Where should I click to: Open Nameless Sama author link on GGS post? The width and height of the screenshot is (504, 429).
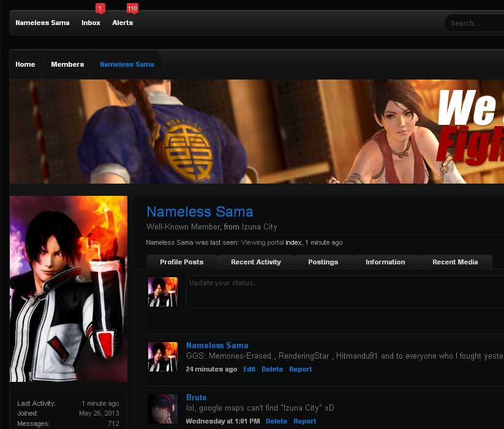tap(217, 346)
